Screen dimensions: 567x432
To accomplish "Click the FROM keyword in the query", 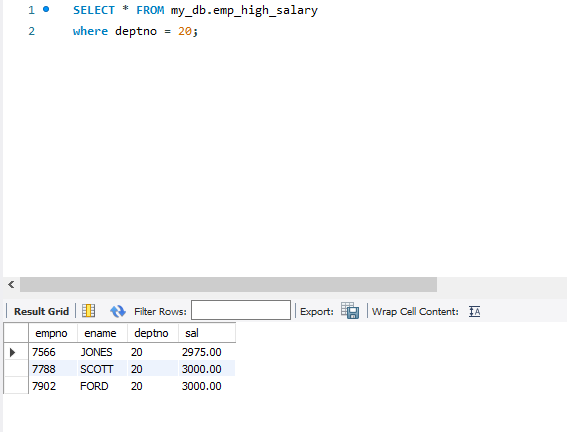I will point(150,10).
